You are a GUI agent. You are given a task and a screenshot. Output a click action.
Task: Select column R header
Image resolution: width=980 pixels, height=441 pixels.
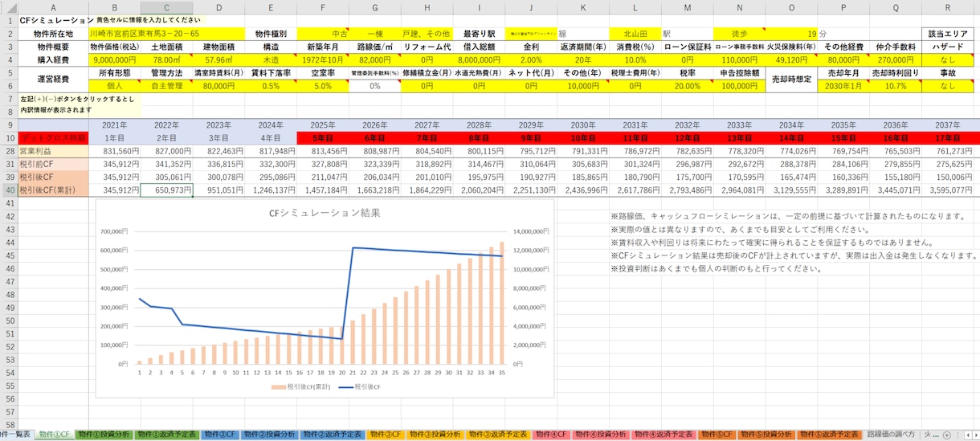tap(948, 6)
